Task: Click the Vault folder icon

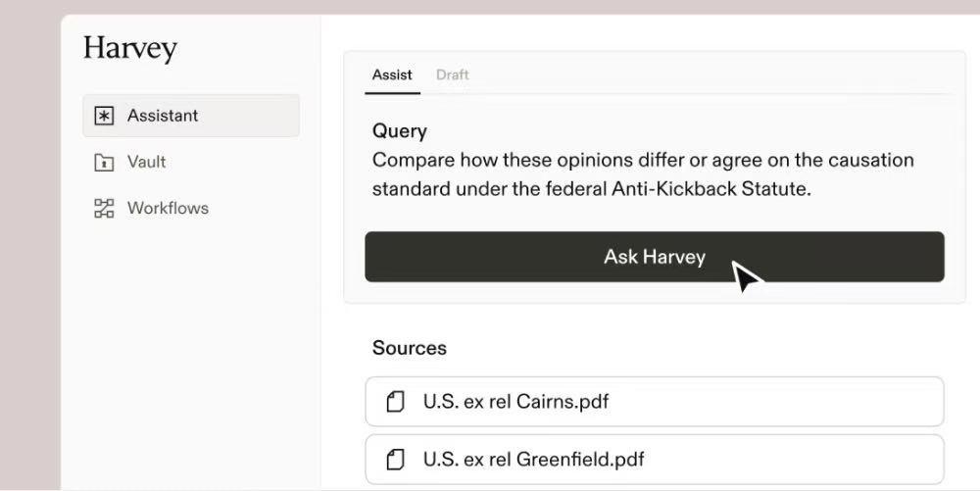Action: coord(104,163)
